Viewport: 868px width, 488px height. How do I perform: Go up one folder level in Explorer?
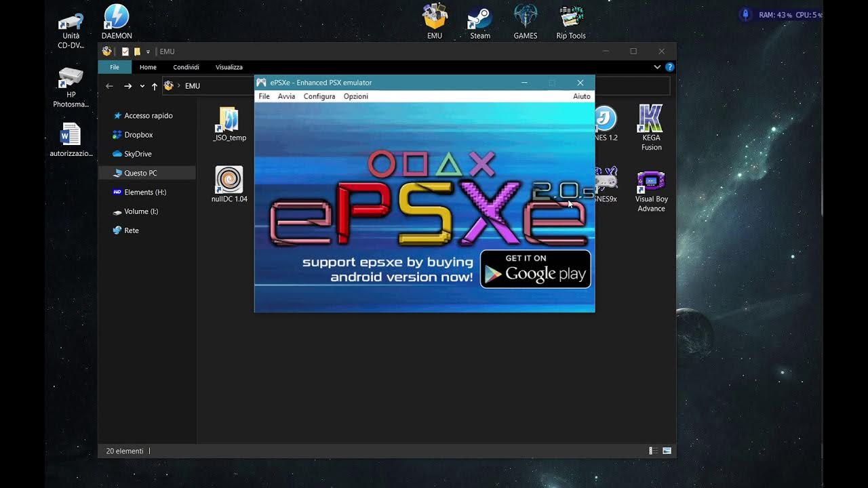[155, 86]
